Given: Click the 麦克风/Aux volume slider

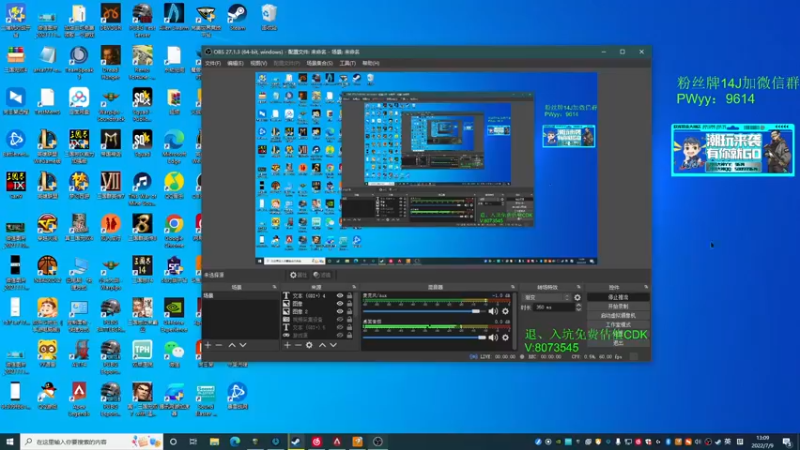Looking at the screenshot, I should 424,311.
